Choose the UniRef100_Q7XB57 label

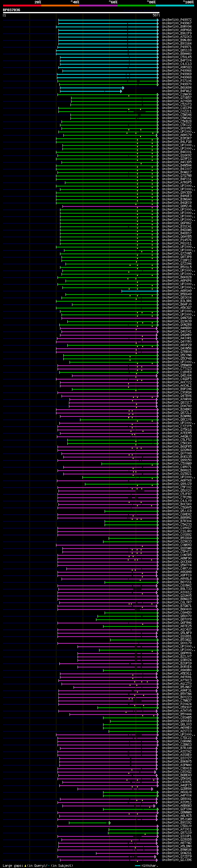tap(176, 98)
